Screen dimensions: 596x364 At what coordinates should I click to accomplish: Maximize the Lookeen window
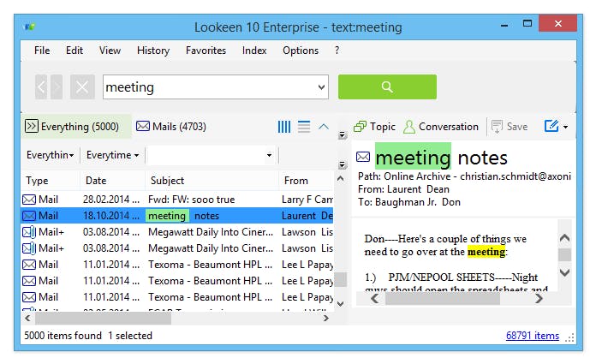527,24
